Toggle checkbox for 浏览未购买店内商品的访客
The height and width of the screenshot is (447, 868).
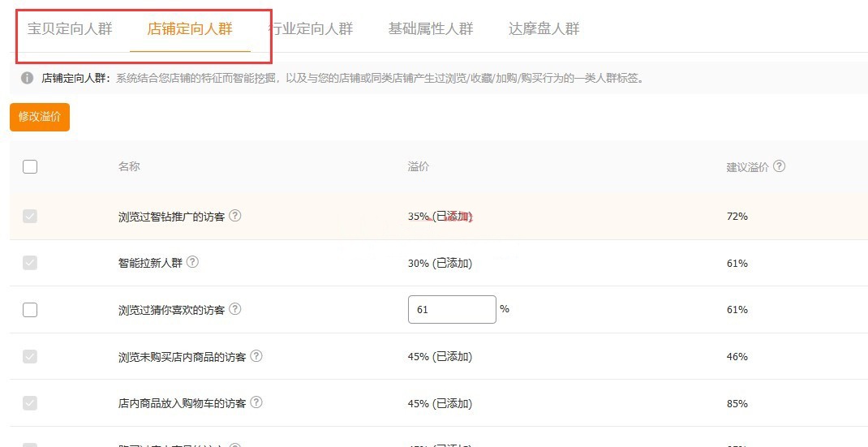(x=30, y=356)
